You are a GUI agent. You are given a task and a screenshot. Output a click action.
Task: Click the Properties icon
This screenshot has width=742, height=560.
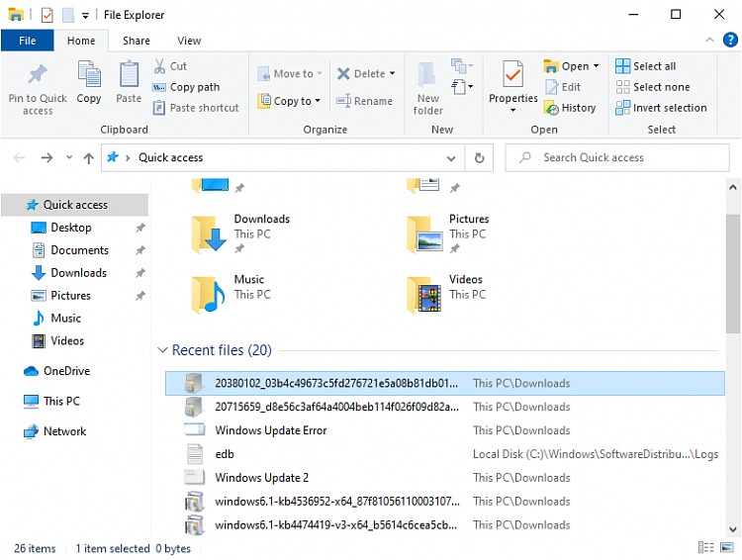pyautogui.click(x=512, y=74)
